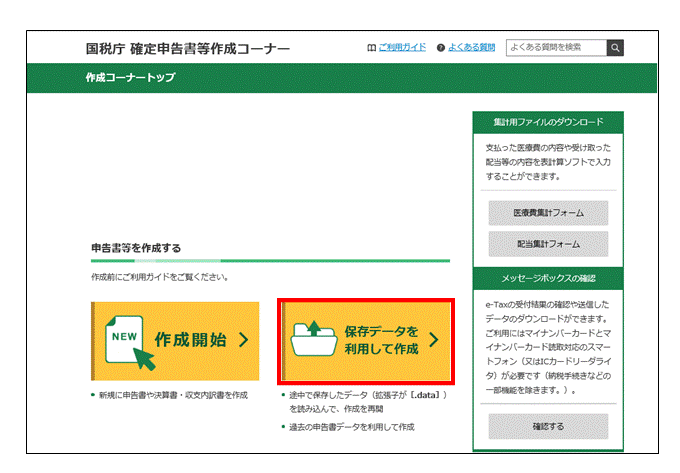Click the 集計用ファイルのダウンロード panel header

[547, 122]
